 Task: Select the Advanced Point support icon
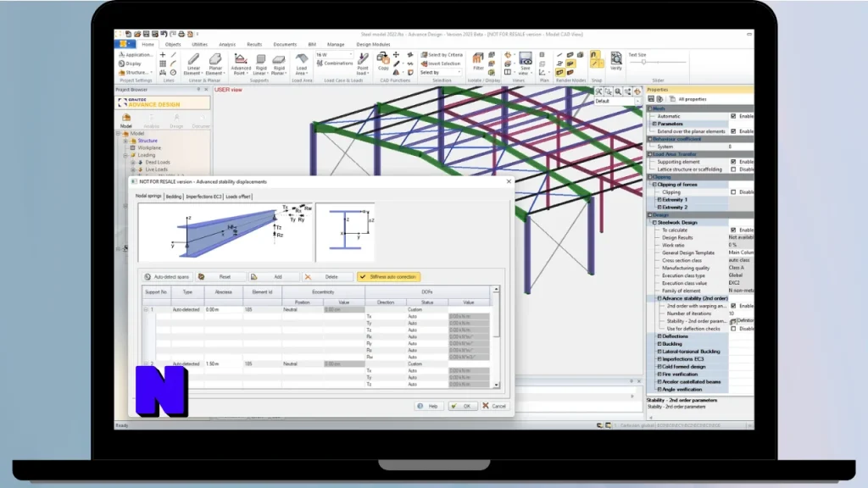240,58
